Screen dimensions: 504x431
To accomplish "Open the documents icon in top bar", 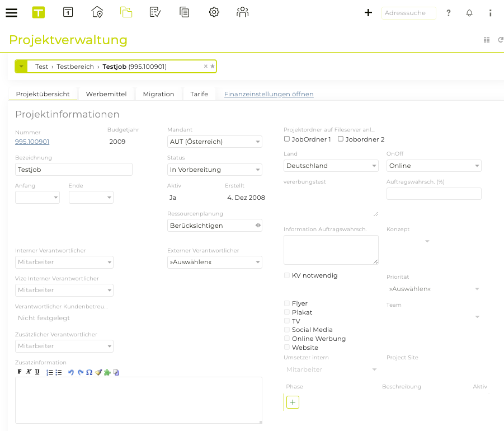I will [185, 12].
